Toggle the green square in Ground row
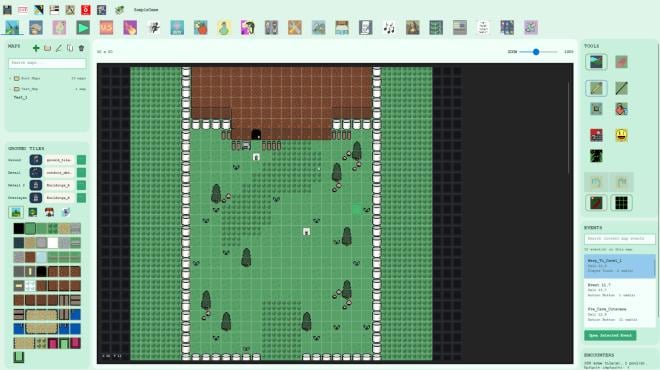 81,160
